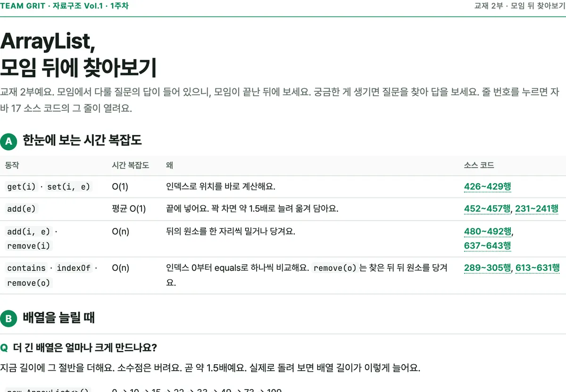
Task: Click the 시간 복잡도 column header
Action: click(x=131, y=165)
